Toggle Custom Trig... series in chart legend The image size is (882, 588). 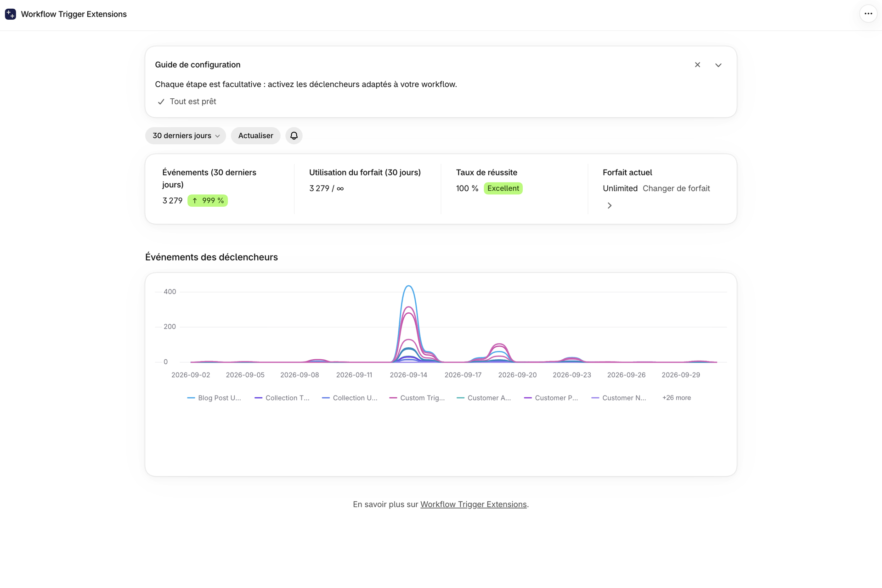pos(417,398)
